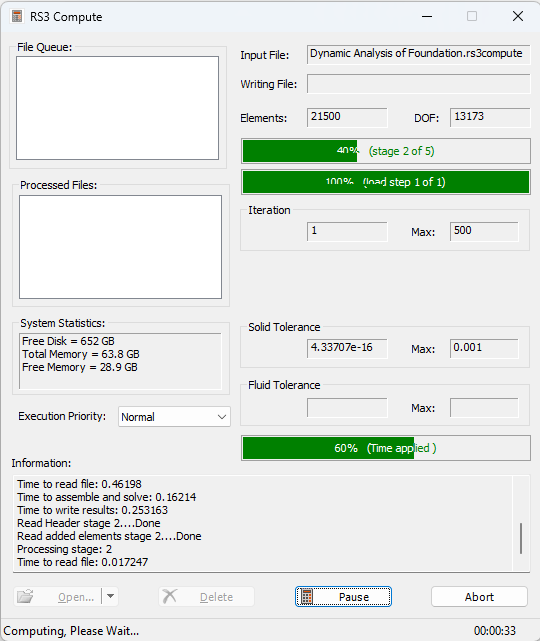This screenshot has height=641, width=540.
Task: Click the Pause button
Action: tap(343, 597)
